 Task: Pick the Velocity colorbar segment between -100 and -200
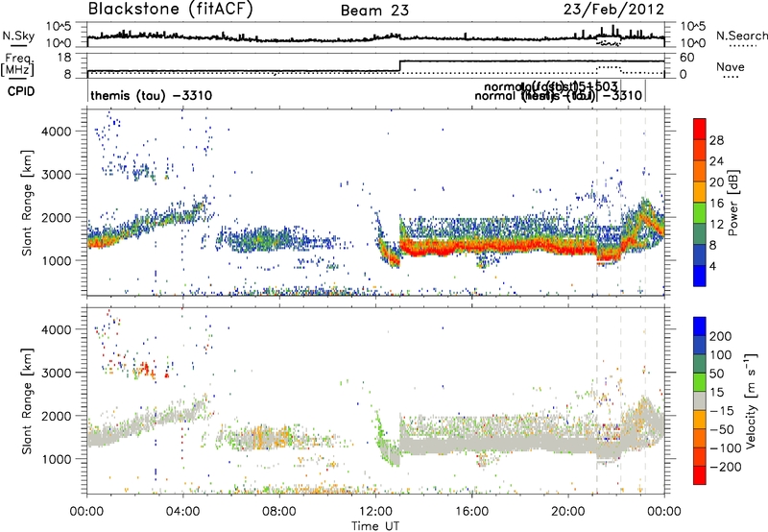click(700, 456)
